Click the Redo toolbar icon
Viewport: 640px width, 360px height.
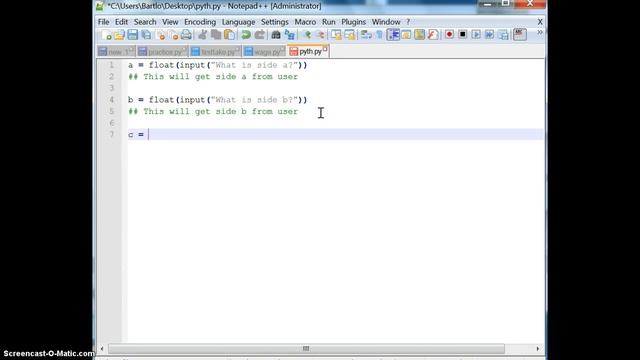coord(260,35)
